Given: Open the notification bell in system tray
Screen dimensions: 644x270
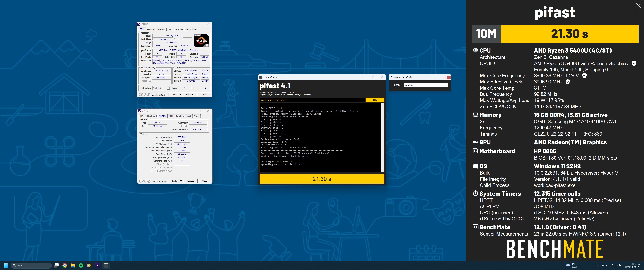Looking at the screenshot, I should 639,265.
